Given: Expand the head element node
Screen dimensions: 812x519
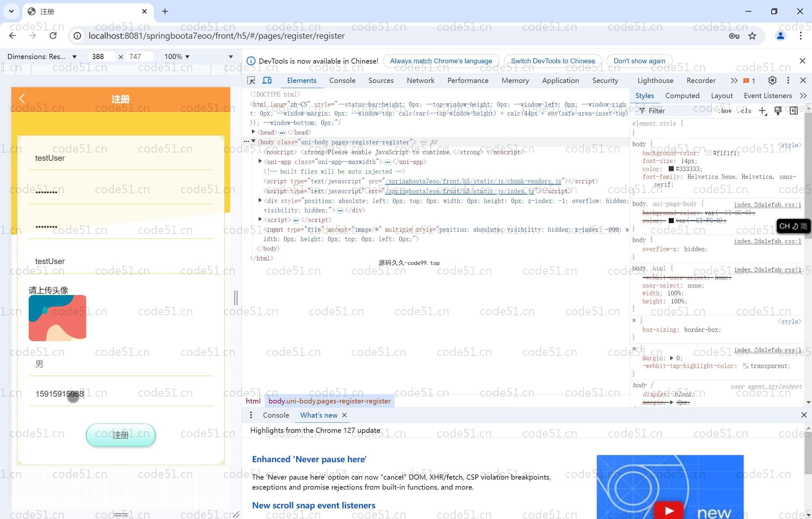Looking at the screenshot, I should point(253,132).
